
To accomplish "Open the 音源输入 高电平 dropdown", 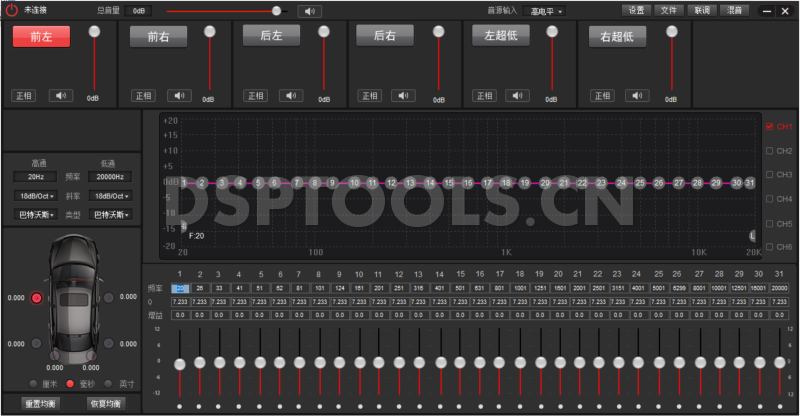I will click(x=547, y=11).
